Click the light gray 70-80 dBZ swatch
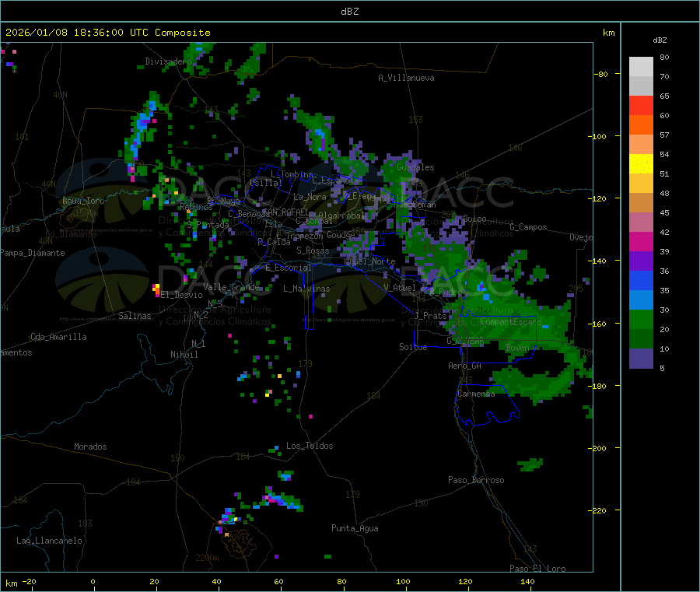 pos(641,67)
